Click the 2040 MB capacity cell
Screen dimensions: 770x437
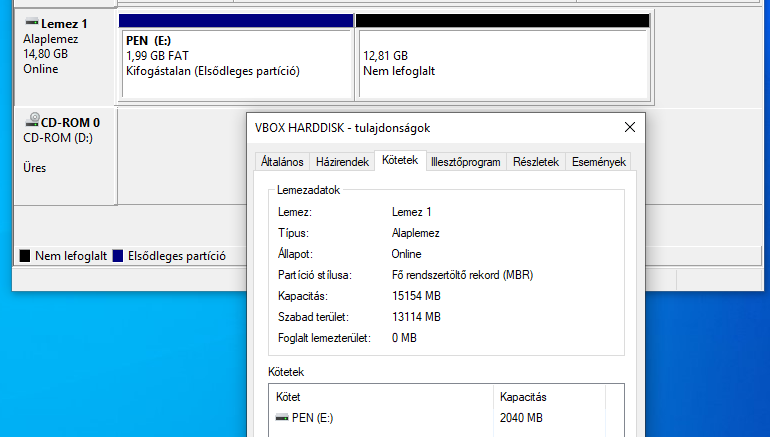521,418
